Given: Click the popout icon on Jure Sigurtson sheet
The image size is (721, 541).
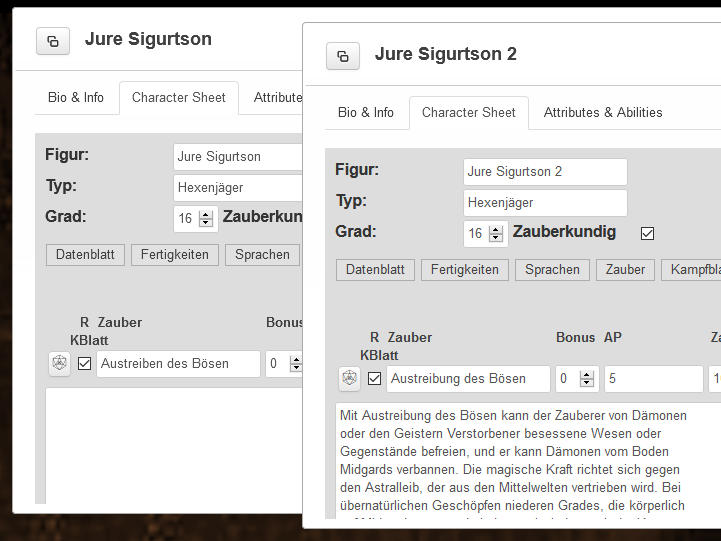Looking at the screenshot, I should 52,41.
